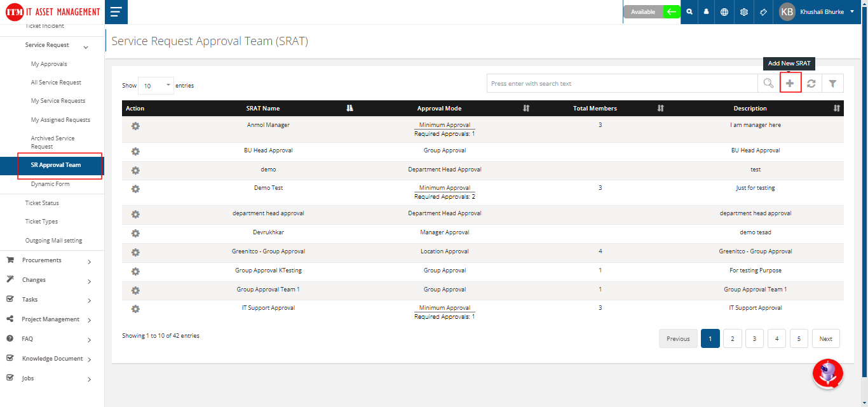Click the KB user avatar
The width and height of the screenshot is (868, 407).
click(787, 12)
